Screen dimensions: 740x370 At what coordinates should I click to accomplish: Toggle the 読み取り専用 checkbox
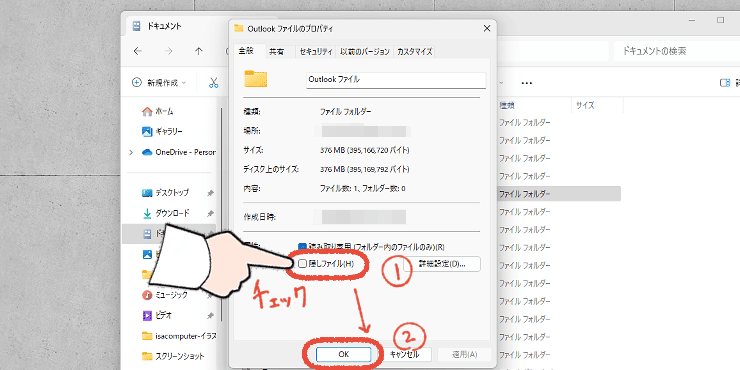[x=303, y=247]
